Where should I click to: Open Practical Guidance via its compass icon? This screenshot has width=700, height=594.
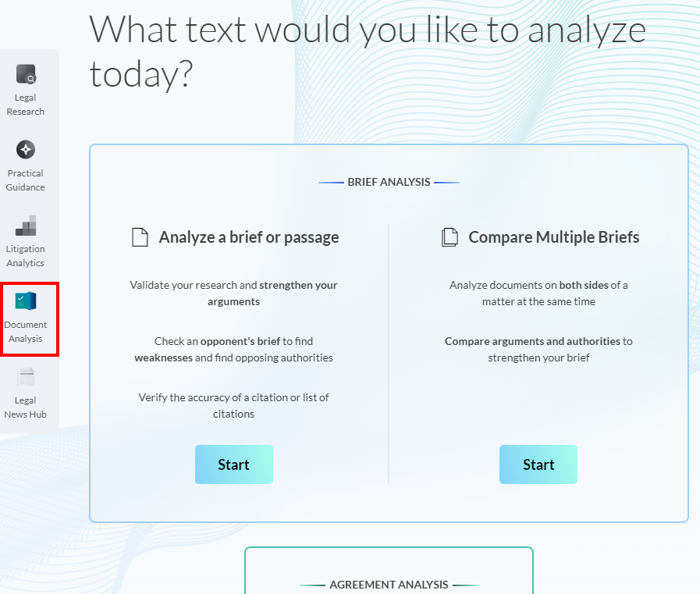[25, 150]
